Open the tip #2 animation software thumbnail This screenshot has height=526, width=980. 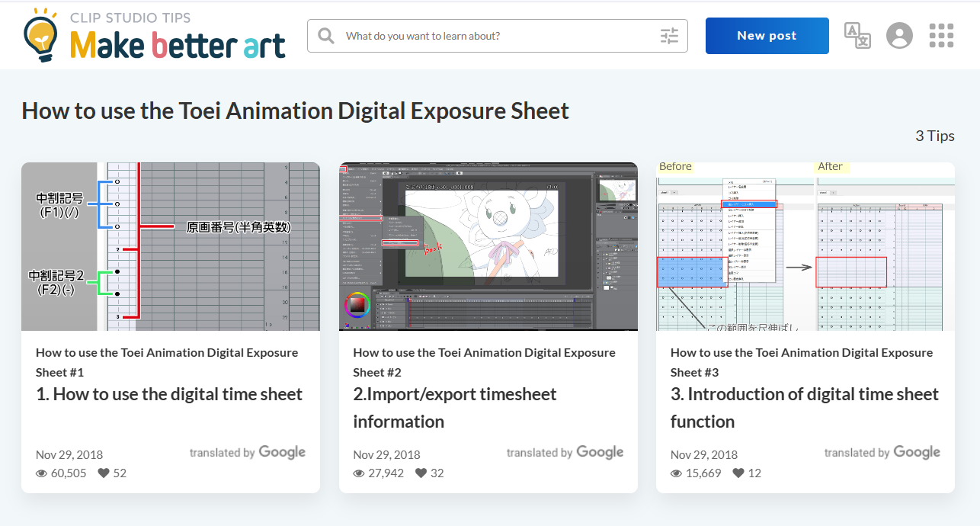pos(488,246)
